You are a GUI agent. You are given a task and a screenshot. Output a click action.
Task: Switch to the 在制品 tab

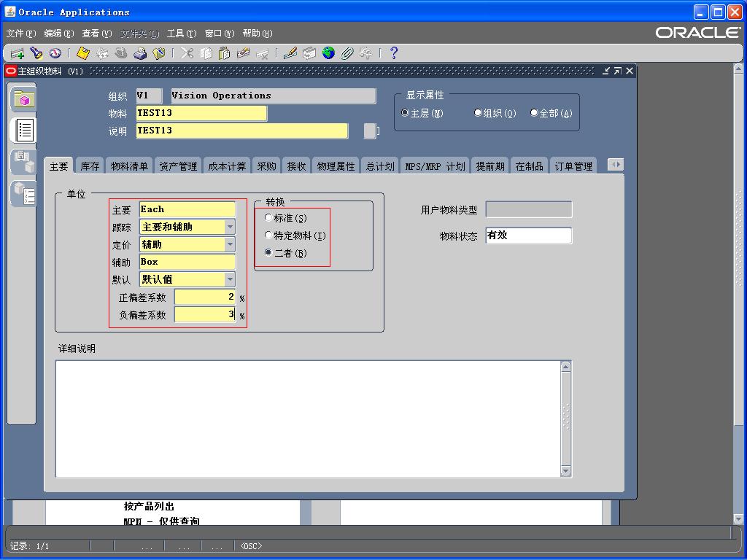[x=530, y=166]
